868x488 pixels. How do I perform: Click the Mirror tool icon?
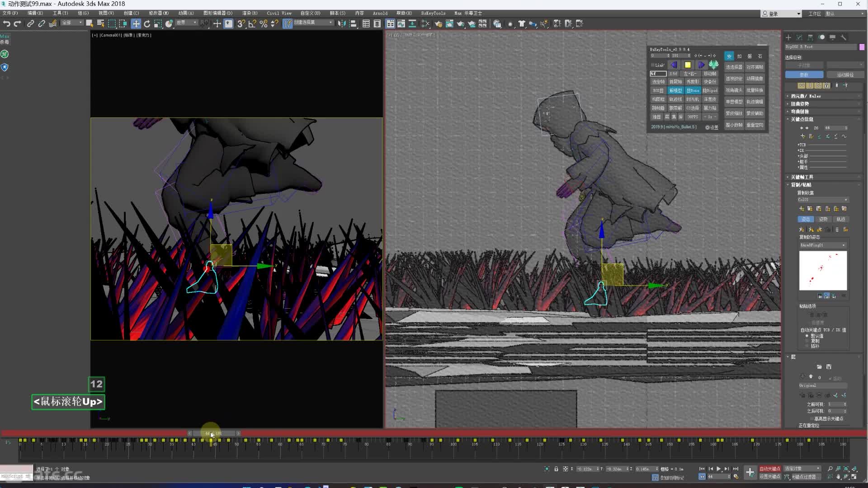pyautogui.click(x=342, y=23)
